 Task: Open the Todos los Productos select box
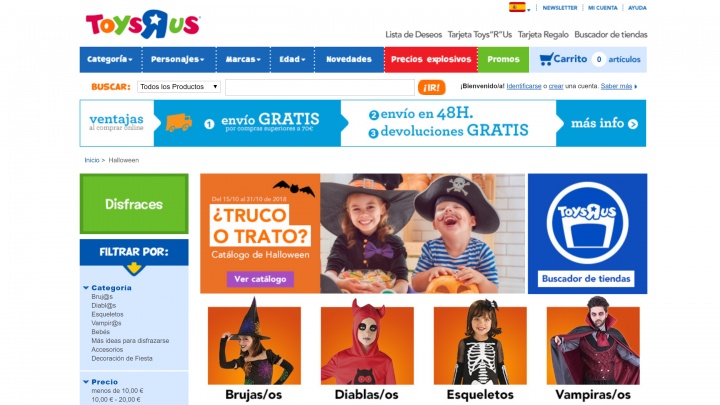click(x=179, y=86)
